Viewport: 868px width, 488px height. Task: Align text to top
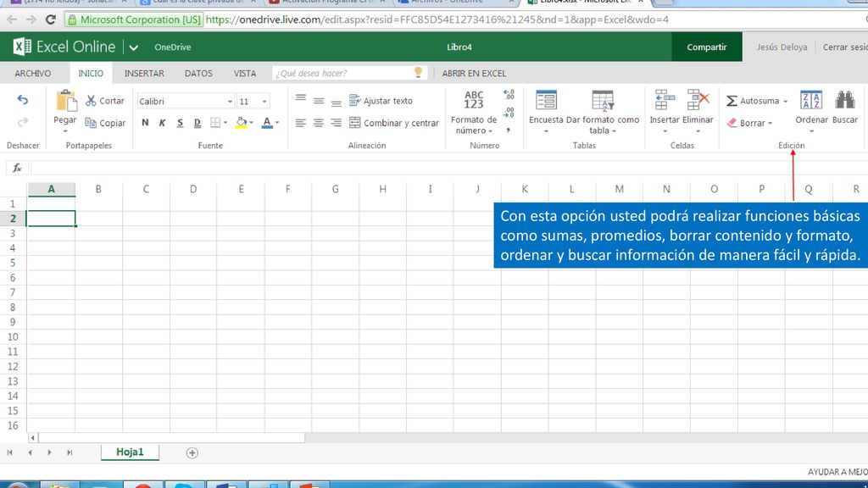click(301, 98)
